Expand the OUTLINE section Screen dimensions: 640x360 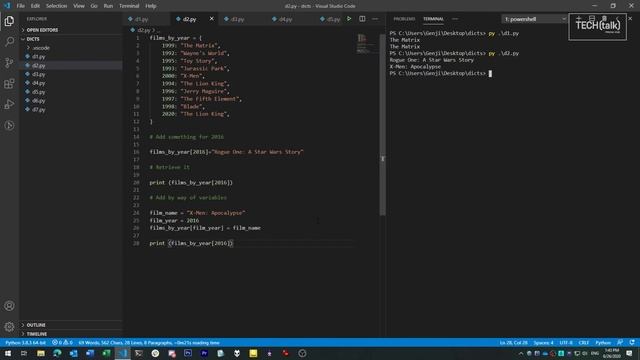tap(71, 325)
